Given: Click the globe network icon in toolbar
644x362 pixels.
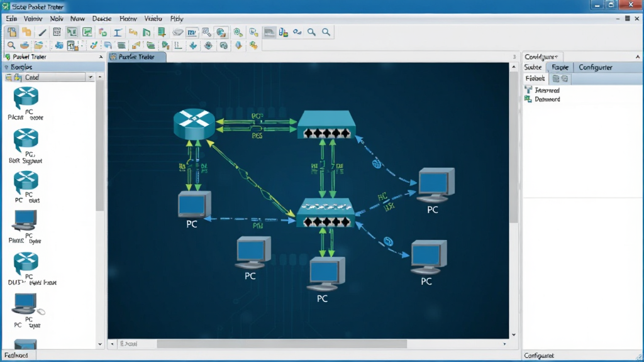Looking at the screenshot, I should 221,32.
